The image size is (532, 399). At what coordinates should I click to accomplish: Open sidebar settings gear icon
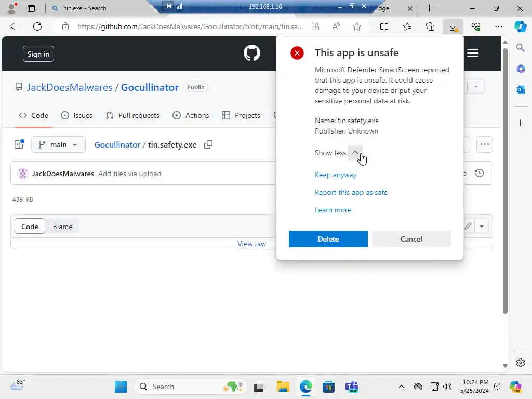point(521,363)
